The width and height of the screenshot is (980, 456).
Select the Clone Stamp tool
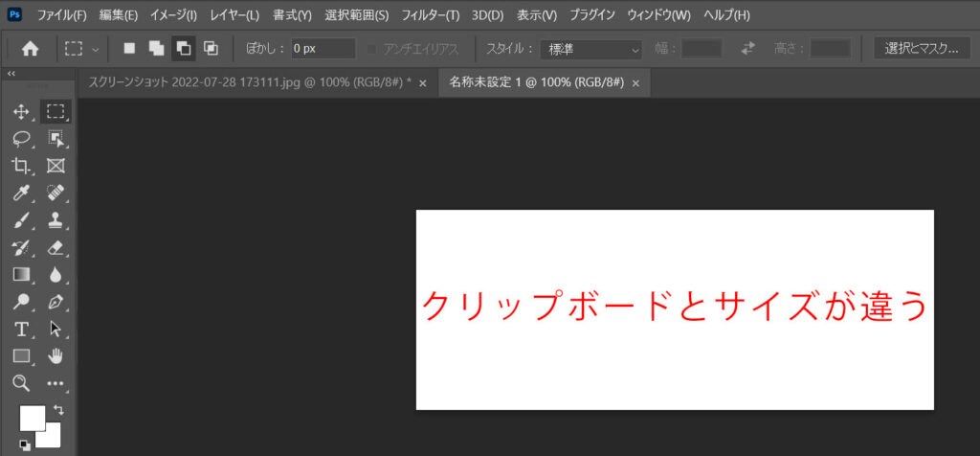56,220
